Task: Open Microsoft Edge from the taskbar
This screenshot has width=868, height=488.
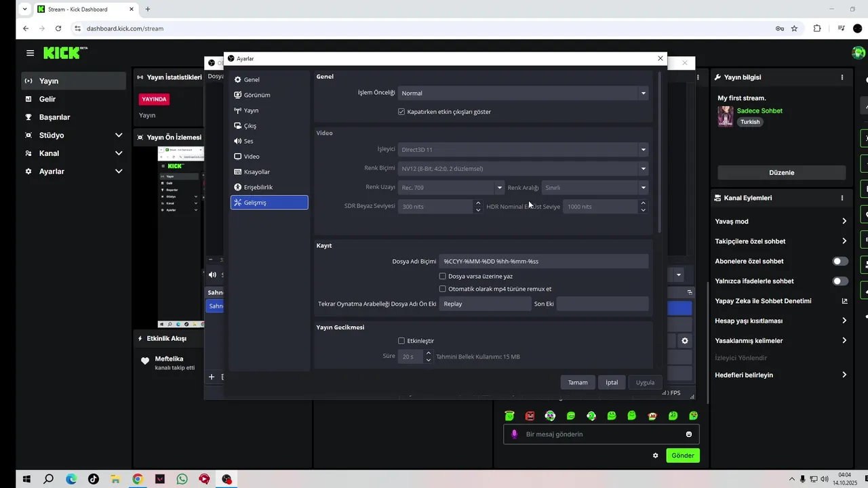Action: [71, 479]
